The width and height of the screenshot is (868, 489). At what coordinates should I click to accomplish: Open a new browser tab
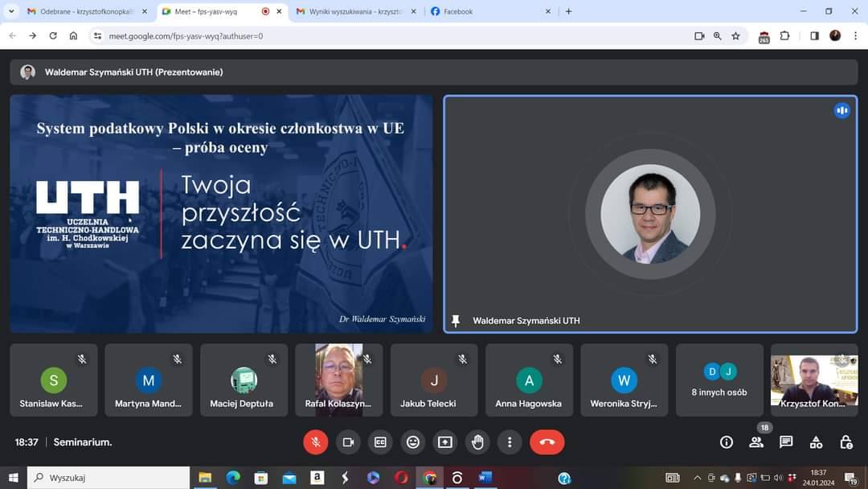[568, 11]
